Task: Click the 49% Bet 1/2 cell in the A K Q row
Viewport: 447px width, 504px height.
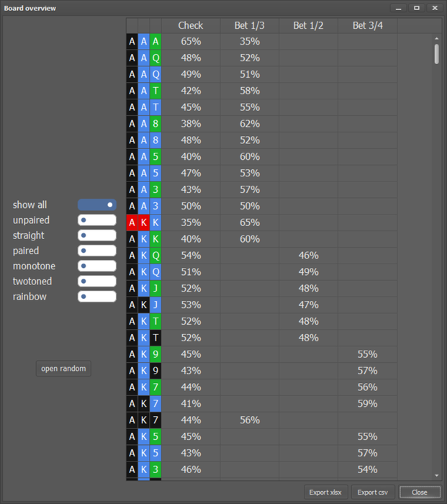Action: coord(309,272)
